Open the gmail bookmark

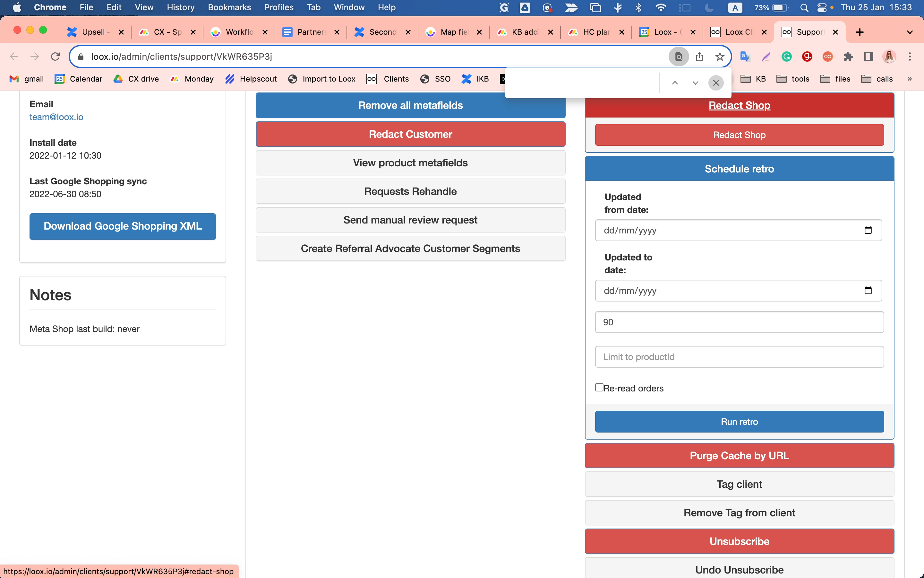point(27,79)
